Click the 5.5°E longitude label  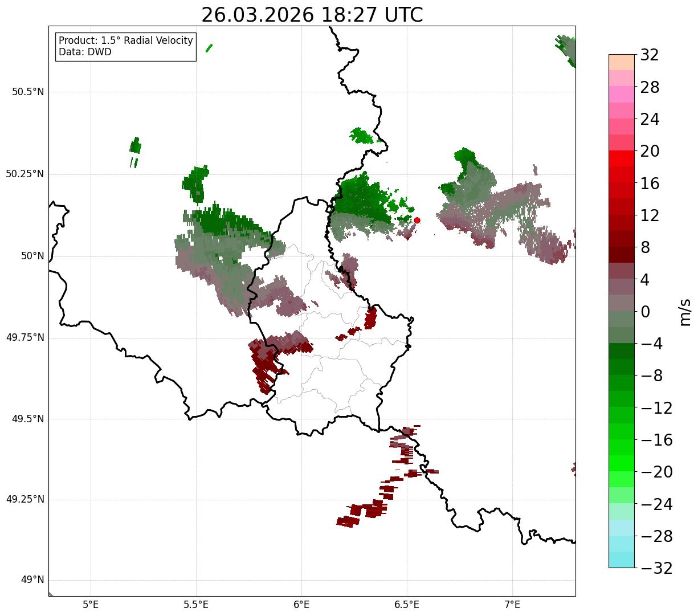(196, 604)
